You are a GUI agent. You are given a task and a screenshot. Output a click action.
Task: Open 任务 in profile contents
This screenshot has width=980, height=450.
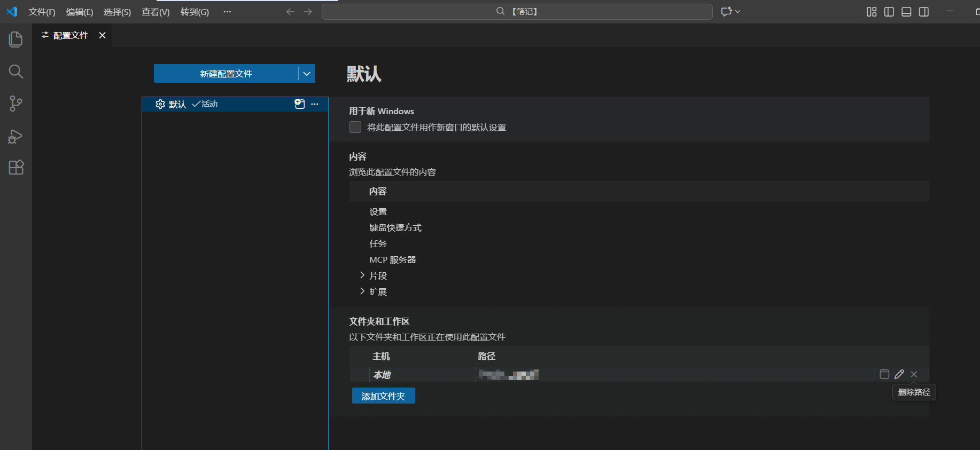pyautogui.click(x=378, y=244)
